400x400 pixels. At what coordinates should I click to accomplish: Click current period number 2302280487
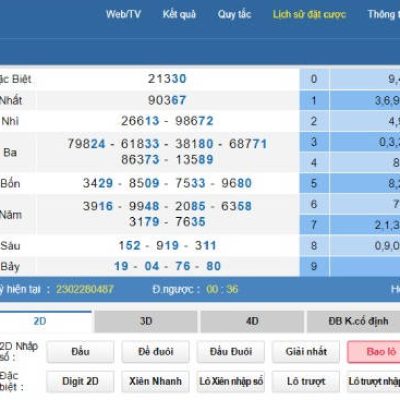click(x=85, y=289)
